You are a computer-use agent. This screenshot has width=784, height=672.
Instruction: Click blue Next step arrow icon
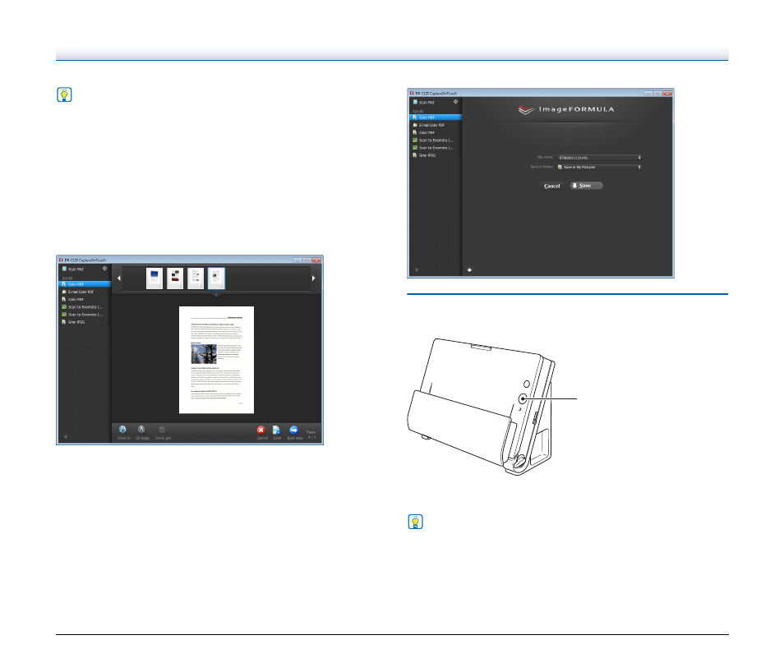point(294,430)
